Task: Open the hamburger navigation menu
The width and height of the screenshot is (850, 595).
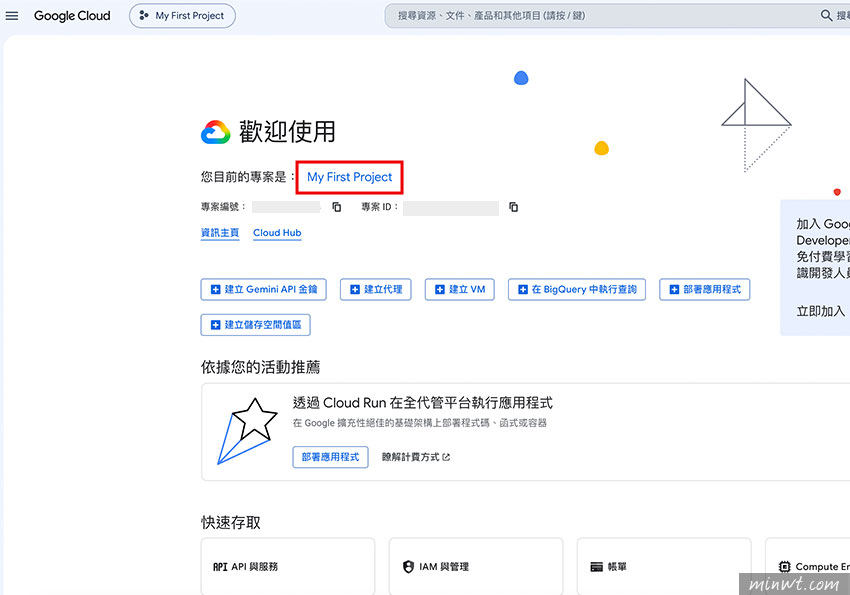Action: [x=12, y=16]
